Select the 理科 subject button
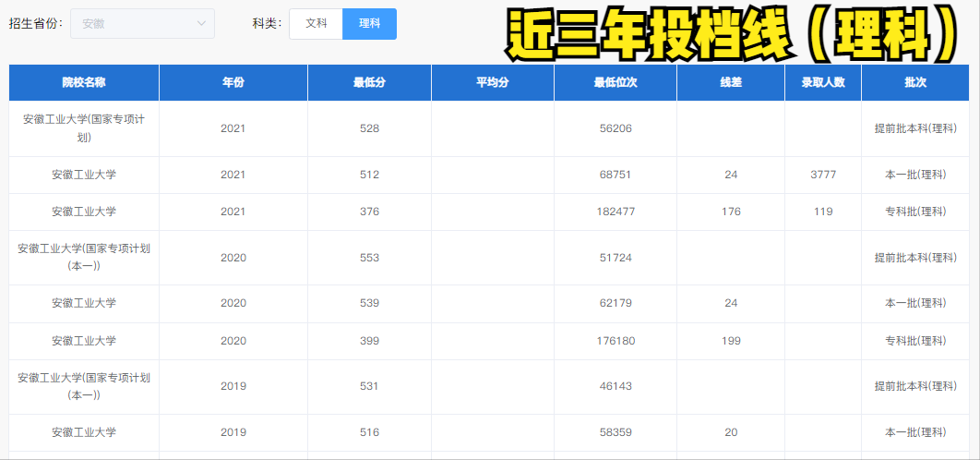 coord(369,24)
